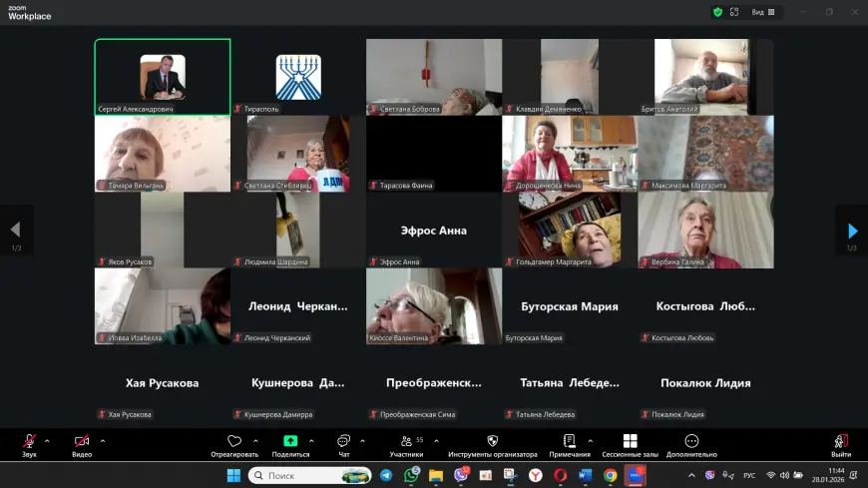Open the Чат chat panel
This screenshot has width=868, height=488.
[x=343, y=441]
